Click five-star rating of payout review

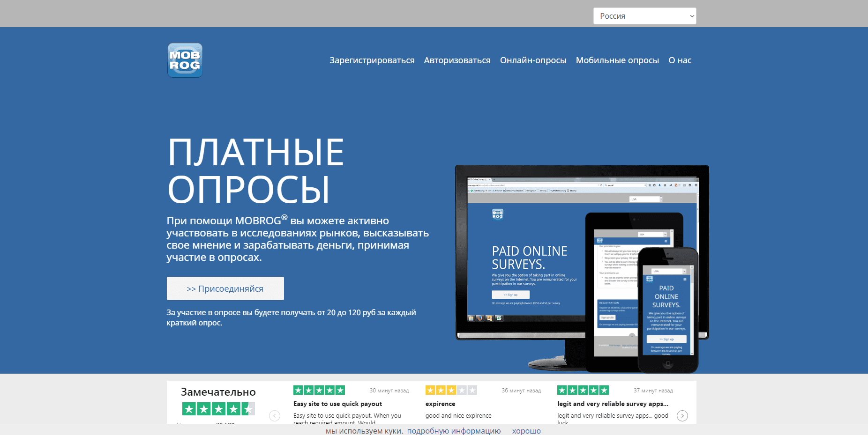click(319, 390)
